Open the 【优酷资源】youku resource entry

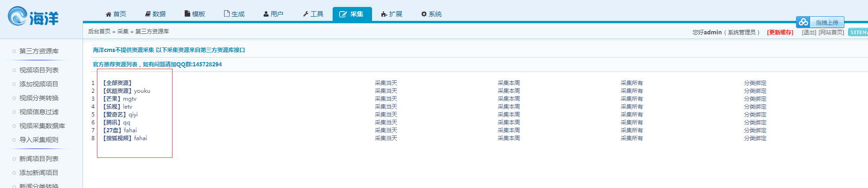pos(125,91)
